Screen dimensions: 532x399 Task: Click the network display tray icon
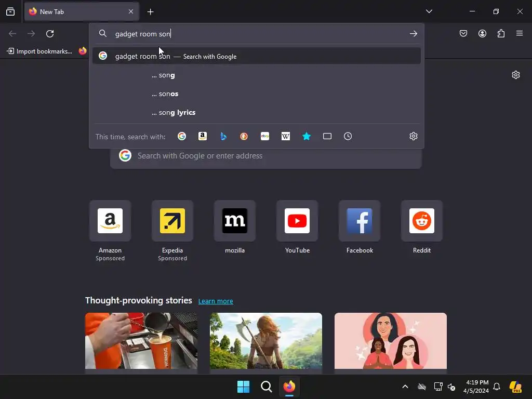438,387
